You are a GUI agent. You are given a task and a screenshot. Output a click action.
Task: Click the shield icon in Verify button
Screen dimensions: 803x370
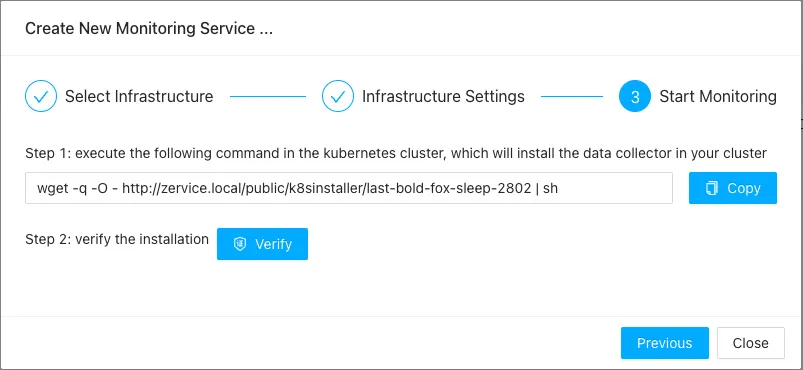(x=240, y=244)
